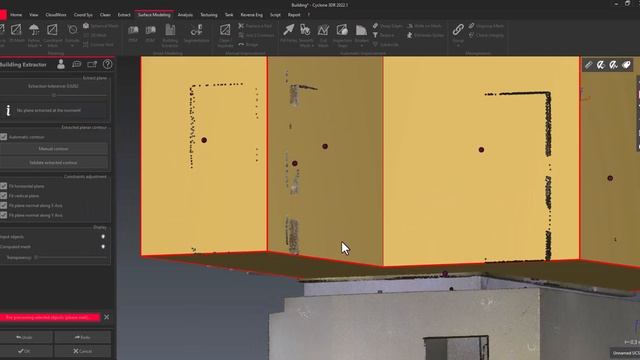Click the red application menu button

(x=2, y=15)
